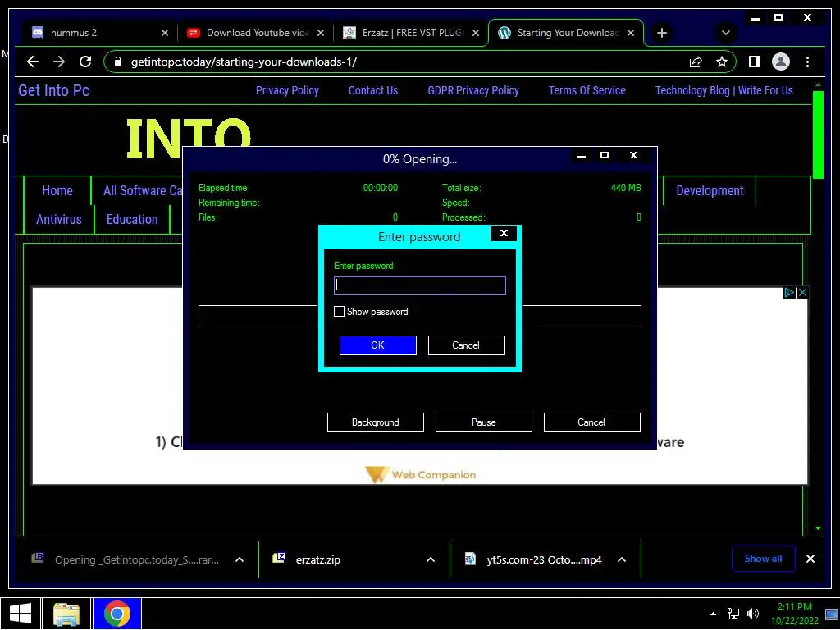Reload the getintopc page

[x=85, y=62]
